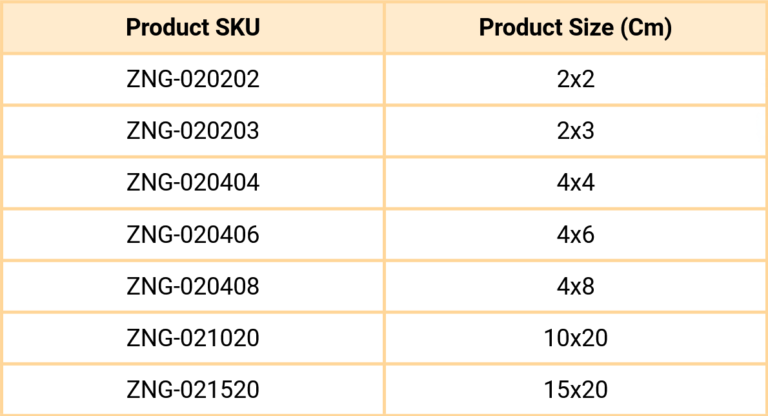Click the Product Size (Cm) column header

tap(575, 27)
